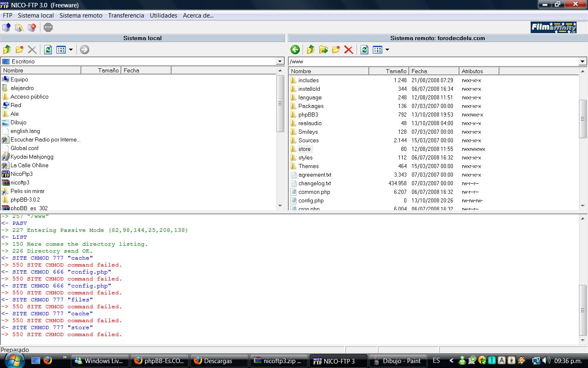588x368 pixels.
Task: Sort local files by Fecha column header
Action: click(x=146, y=70)
